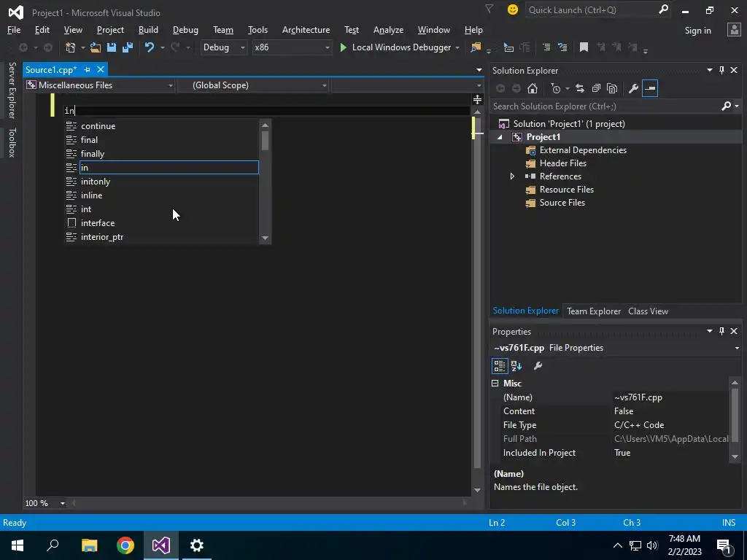Collapse the Project1 tree node
The image size is (747, 560).
click(500, 137)
